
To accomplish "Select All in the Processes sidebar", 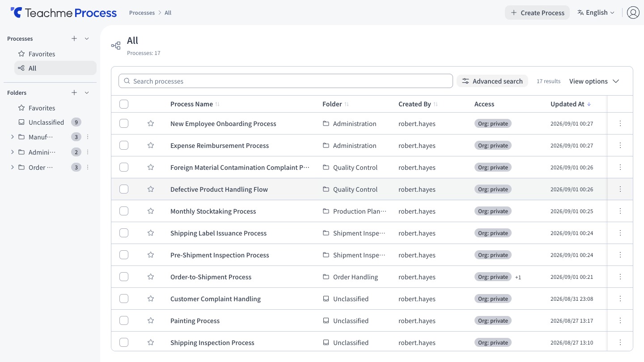I will pyautogui.click(x=55, y=68).
